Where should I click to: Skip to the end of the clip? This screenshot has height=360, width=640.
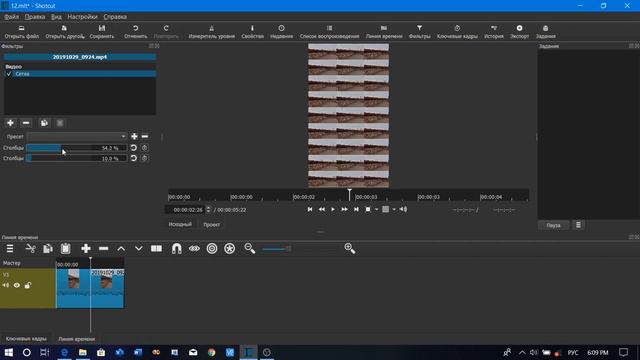coord(356,209)
